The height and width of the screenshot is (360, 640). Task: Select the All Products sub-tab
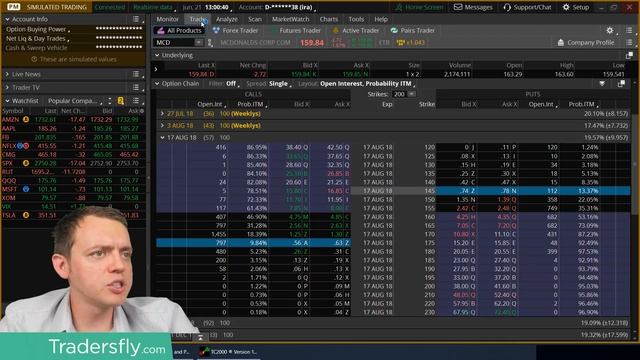(179, 31)
